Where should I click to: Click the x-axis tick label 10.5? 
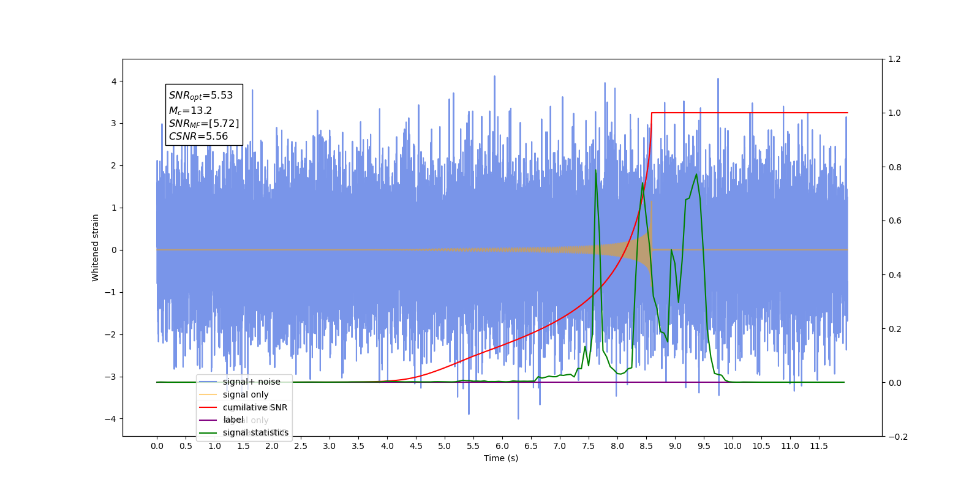[761, 446]
